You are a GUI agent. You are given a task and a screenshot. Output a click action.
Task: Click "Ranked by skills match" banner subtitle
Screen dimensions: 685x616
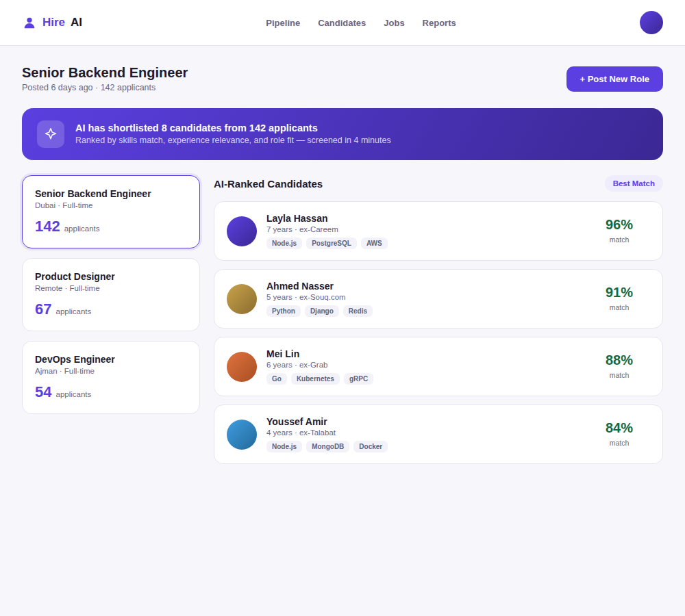point(233,140)
